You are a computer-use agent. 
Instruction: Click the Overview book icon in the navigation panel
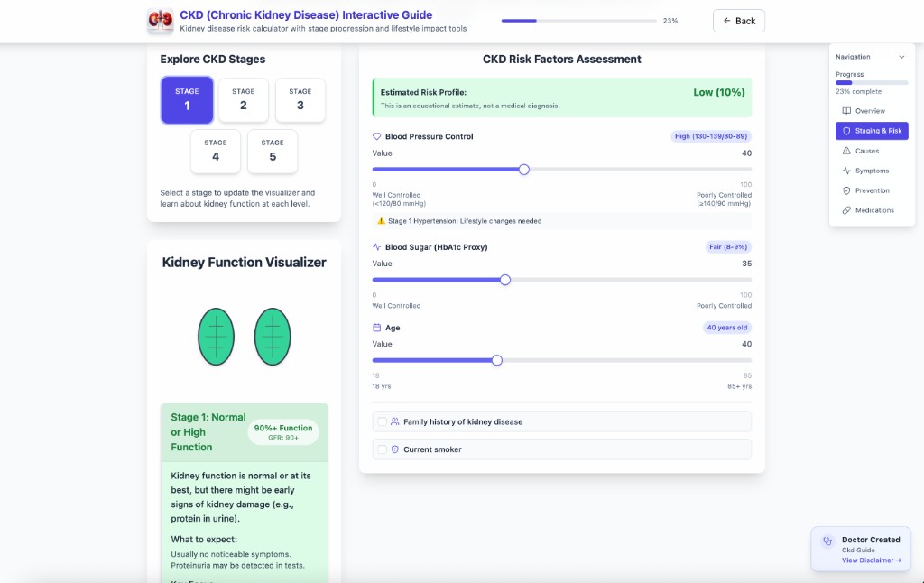[x=846, y=110]
